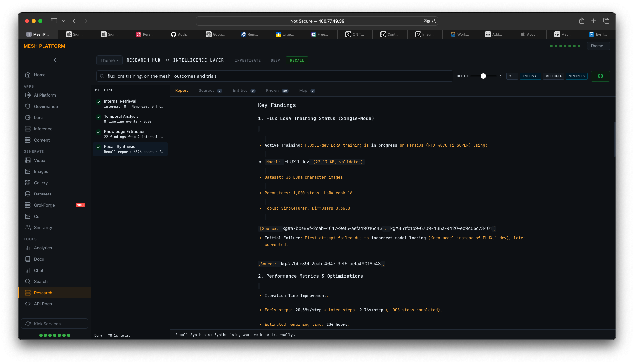Screen dimensions: 634x364
Task: Open the Similarity tool
Action: (x=43, y=227)
